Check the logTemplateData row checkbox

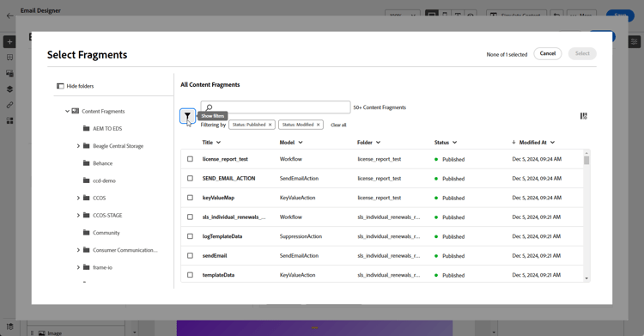click(x=190, y=236)
